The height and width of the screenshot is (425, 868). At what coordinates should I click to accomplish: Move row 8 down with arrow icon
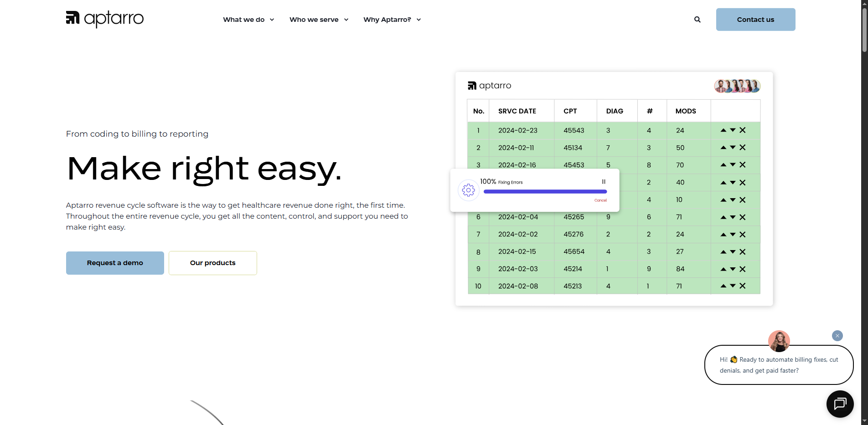pyautogui.click(x=733, y=252)
